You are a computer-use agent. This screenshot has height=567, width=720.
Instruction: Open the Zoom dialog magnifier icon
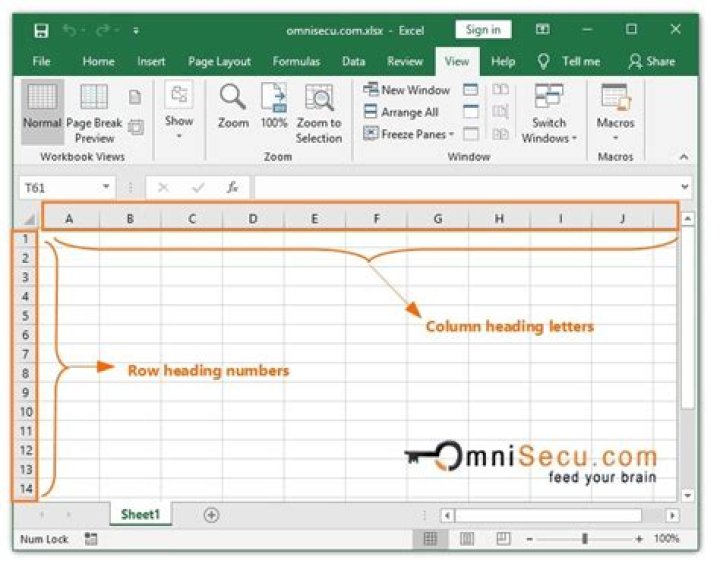tap(233, 97)
